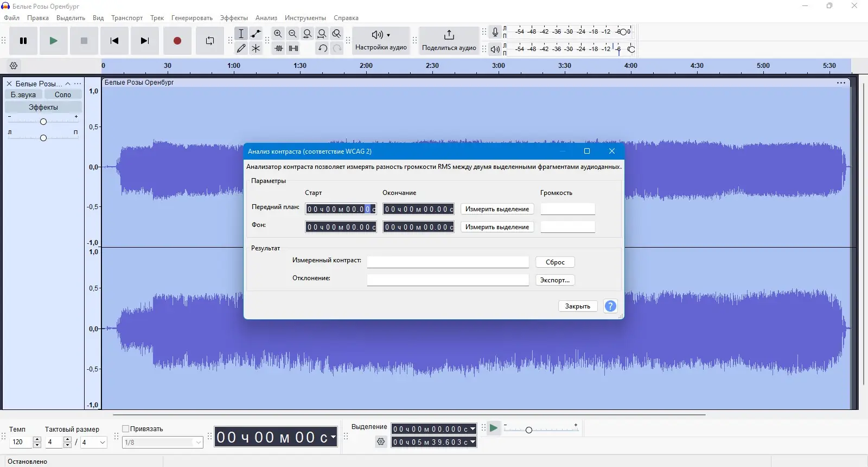
Task: Open the Инструменты menu
Action: point(305,18)
